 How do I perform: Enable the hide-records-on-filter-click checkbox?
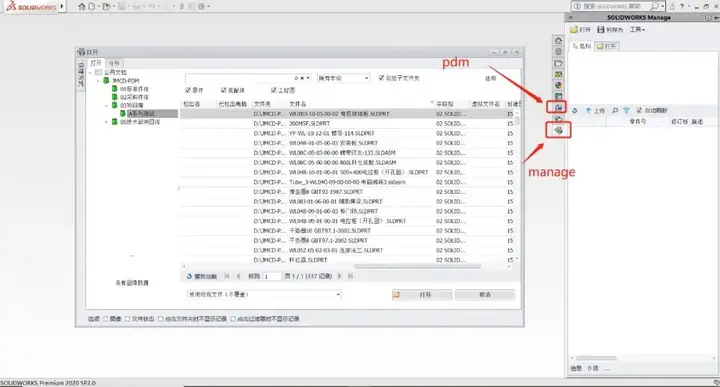point(233,319)
